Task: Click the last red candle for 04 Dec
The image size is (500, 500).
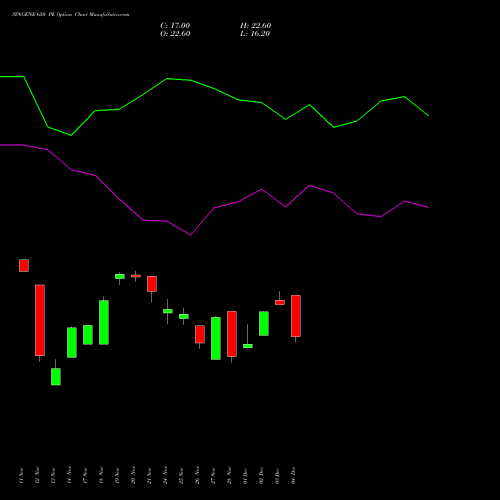Action: [296, 316]
